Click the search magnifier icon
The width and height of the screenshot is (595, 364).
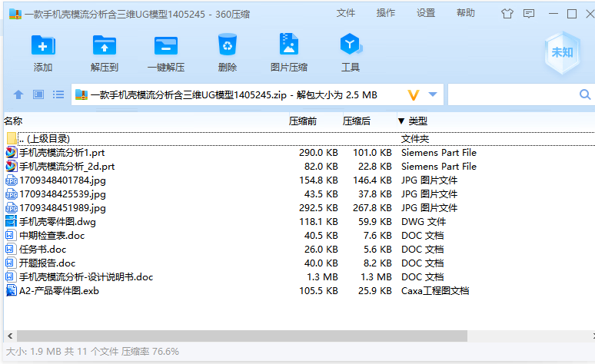pos(585,94)
